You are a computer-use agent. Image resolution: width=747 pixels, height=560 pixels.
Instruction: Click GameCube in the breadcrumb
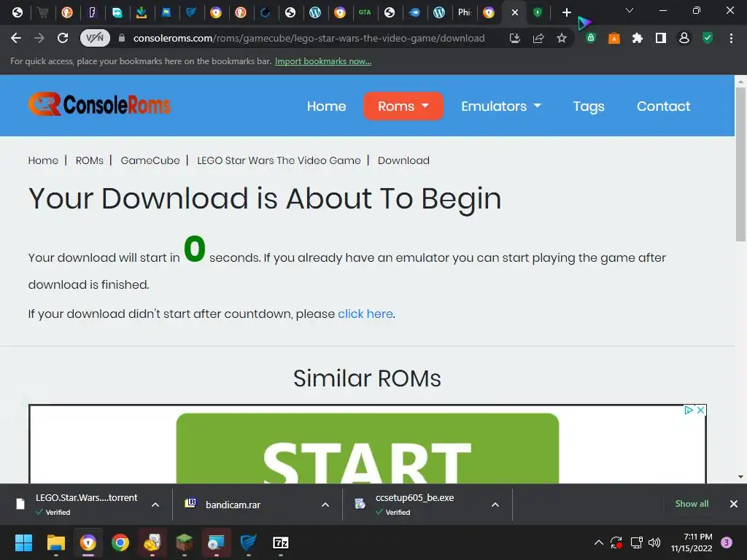tap(150, 160)
